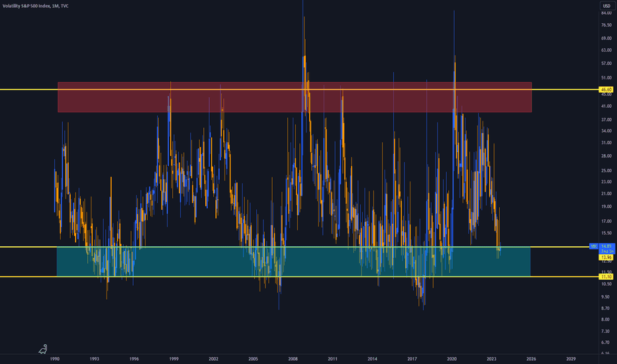Click the 2011 label on time axis
Image resolution: width=617 pixels, height=364 pixels.
click(332, 359)
